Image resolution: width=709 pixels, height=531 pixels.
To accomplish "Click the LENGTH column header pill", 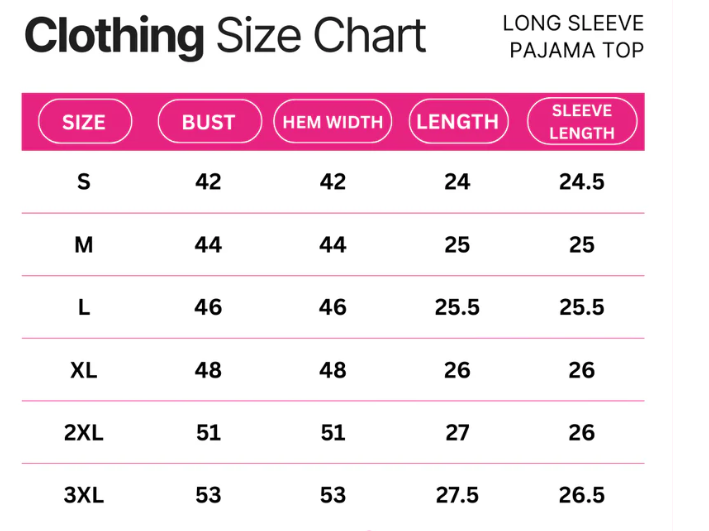I will pyautogui.click(x=457, y=122).
